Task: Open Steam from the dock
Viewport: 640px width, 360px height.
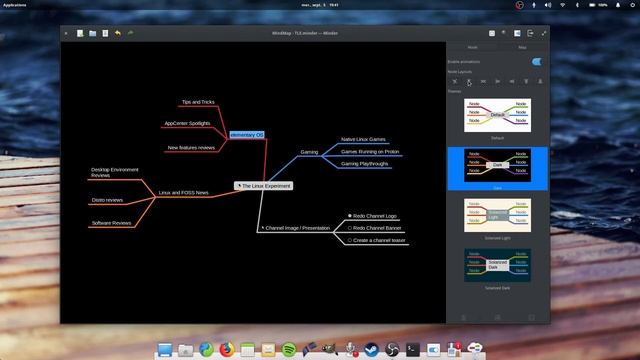Action: point(371,350)
